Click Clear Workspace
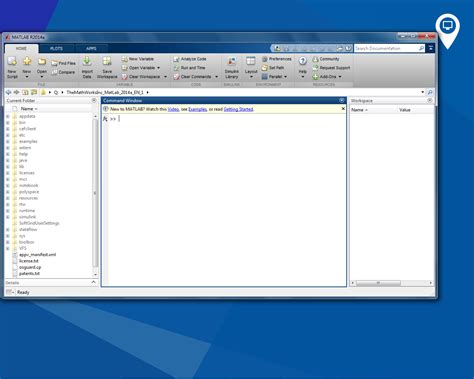Viewport: 474px width, 379px height. coord(141,77)
